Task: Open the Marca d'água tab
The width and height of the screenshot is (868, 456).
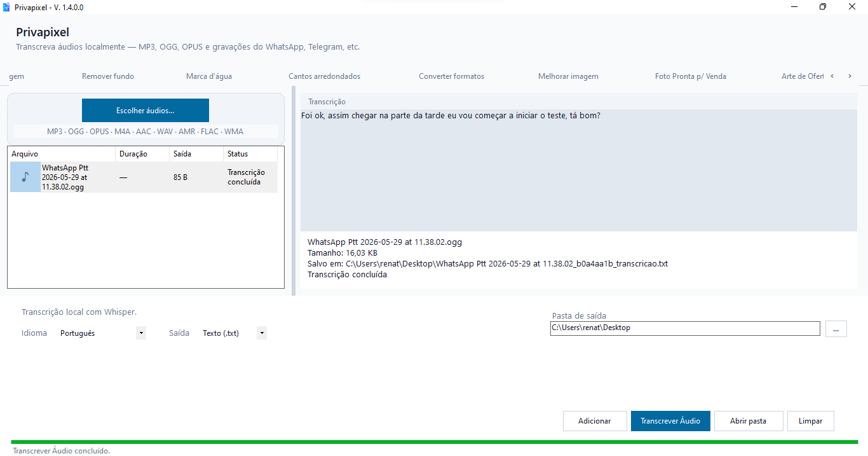Action: (209, 76)
